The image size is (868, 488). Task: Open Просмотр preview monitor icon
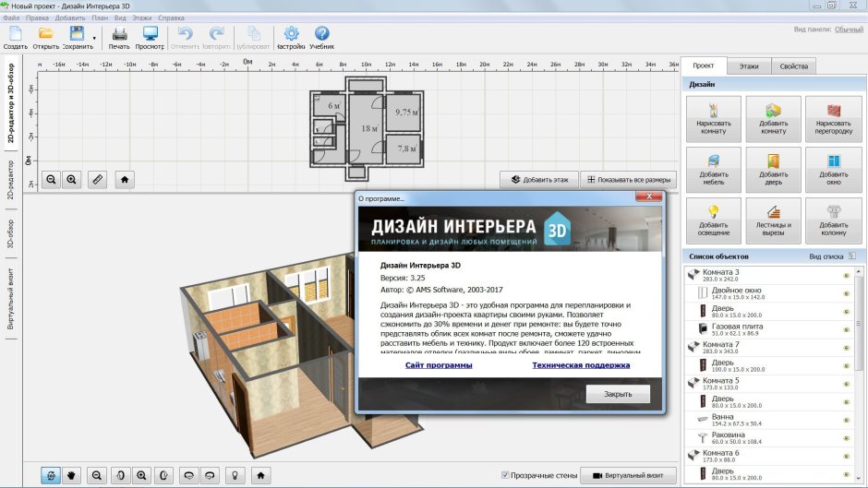coord(150,34)
